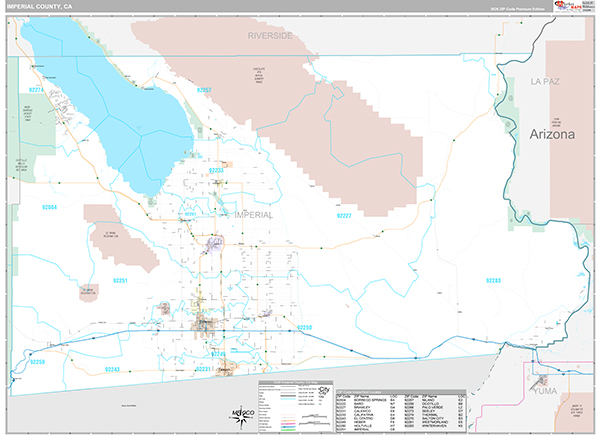Screen dimensions: 600x435
Task: Click the IMPERIAL county name on the map
Action: coord(251,214)
